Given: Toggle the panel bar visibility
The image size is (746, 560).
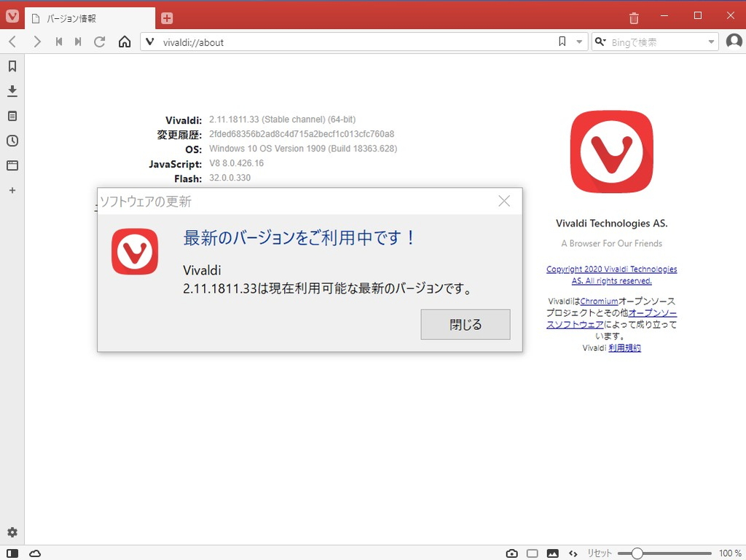Looking at the screenshot, I should coord(12,554).
